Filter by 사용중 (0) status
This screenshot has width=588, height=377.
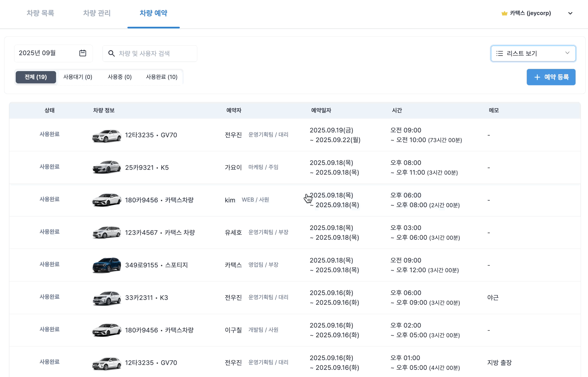point(120,77)
